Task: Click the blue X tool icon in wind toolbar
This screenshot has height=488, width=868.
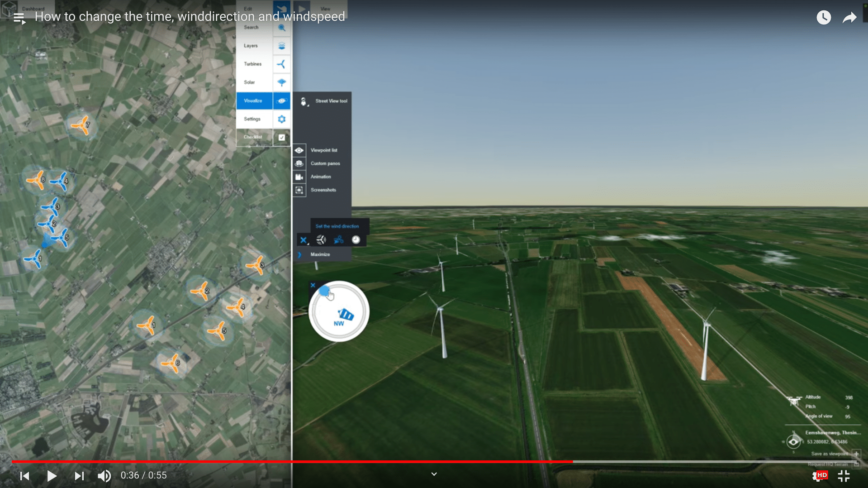Action: (303, 240)
